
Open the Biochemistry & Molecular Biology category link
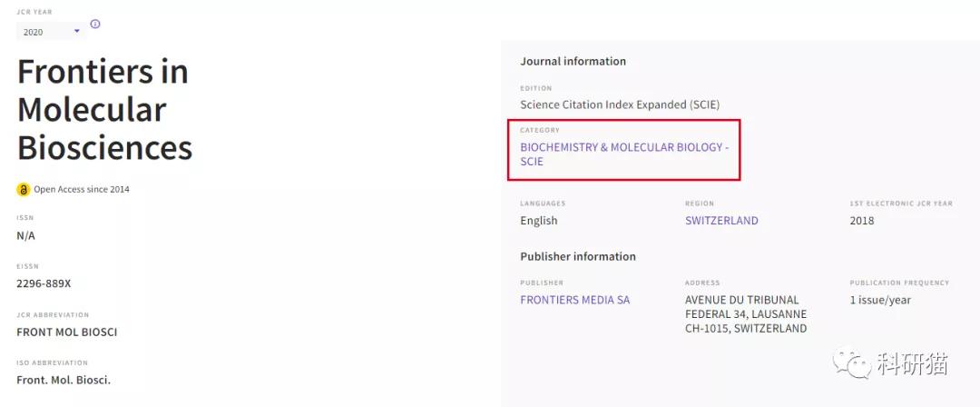point(623,154)
